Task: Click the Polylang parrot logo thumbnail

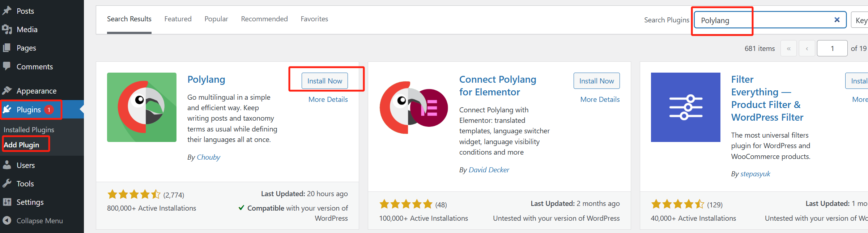Action: pos(142,107)
